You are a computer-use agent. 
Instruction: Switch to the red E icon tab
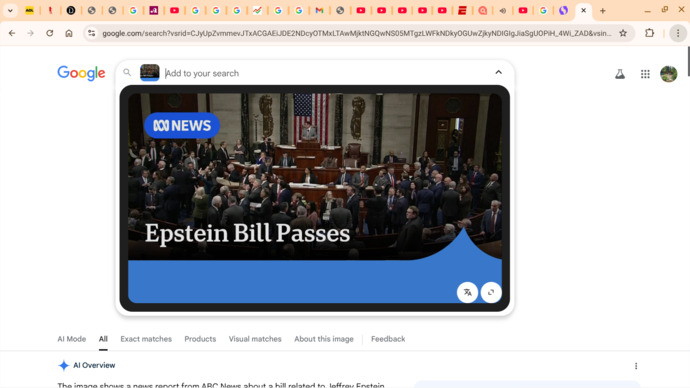click(x=462, y=11)
